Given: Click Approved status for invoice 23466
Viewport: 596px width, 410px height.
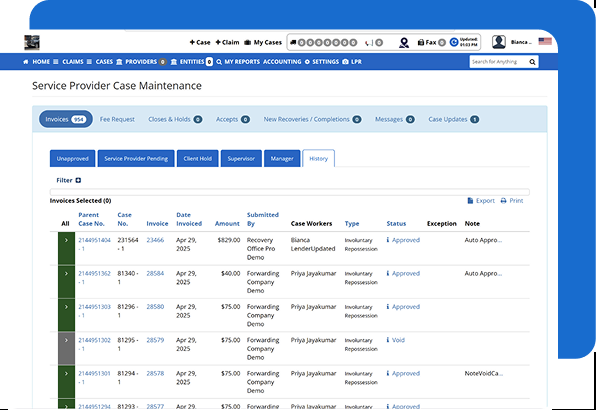Looking at the screenshot, I should 406,240.
